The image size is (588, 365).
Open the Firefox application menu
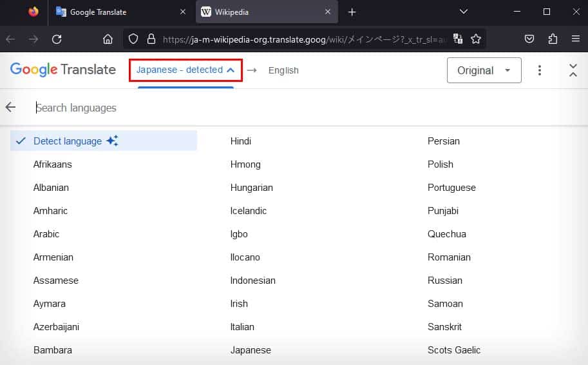click(x=576, y=39)
